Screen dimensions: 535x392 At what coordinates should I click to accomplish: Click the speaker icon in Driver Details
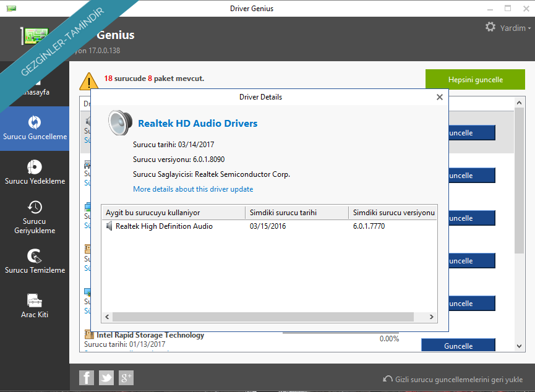point(120,122)
